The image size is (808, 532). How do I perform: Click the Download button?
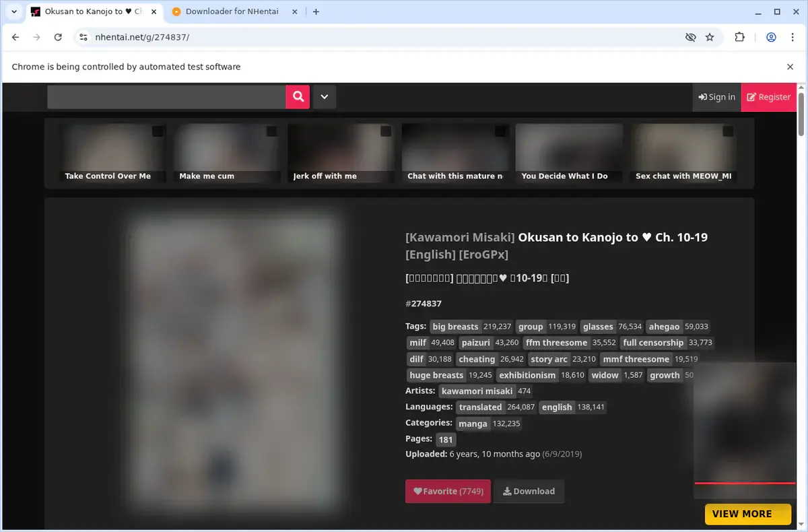529,491
